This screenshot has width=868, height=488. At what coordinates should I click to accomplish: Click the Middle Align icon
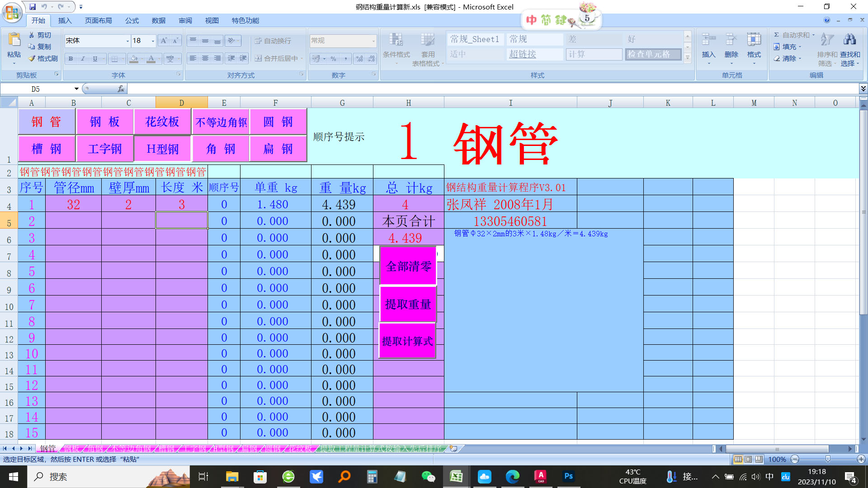205,41
